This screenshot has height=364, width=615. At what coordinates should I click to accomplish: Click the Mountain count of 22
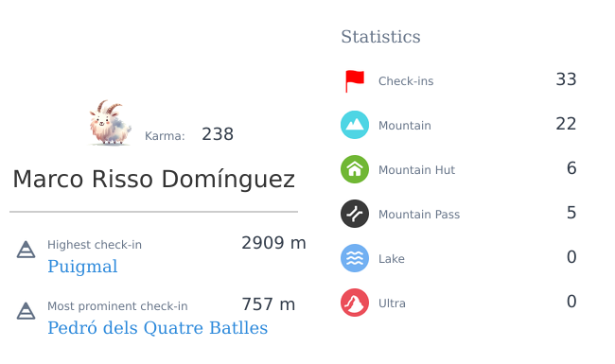pyautogui.click(x=566, y=124)
